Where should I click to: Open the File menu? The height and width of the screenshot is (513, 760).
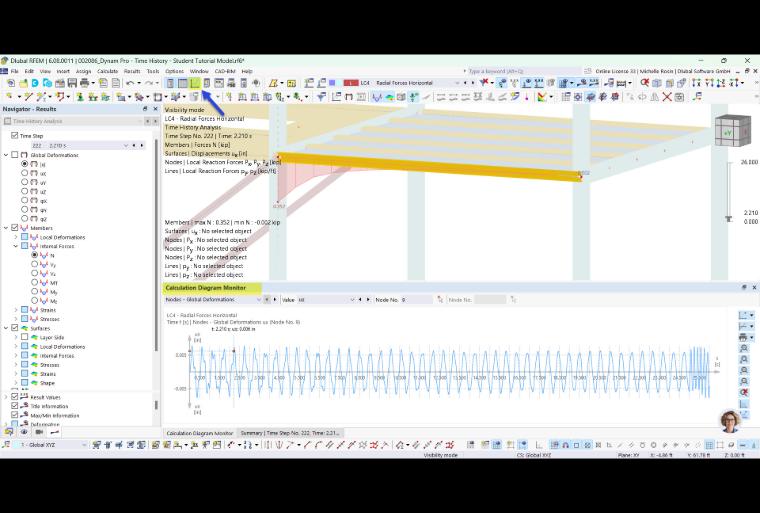click(15, 71)
